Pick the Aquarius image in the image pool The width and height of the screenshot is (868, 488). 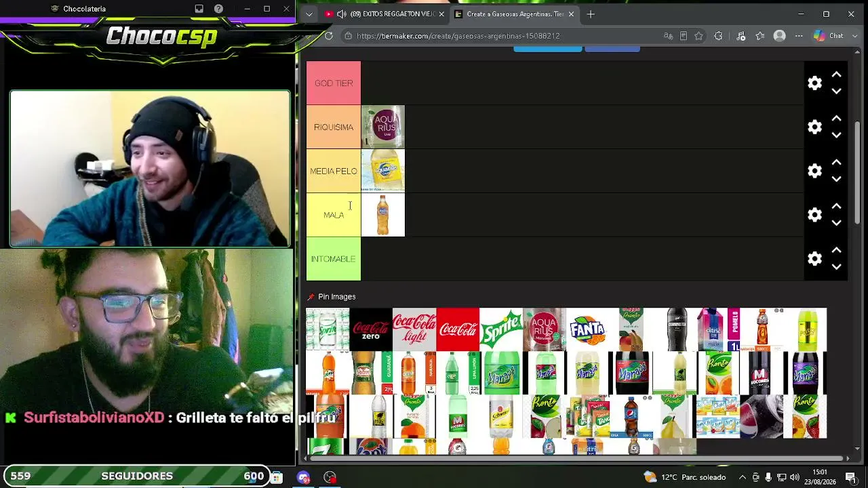(545, 329)
